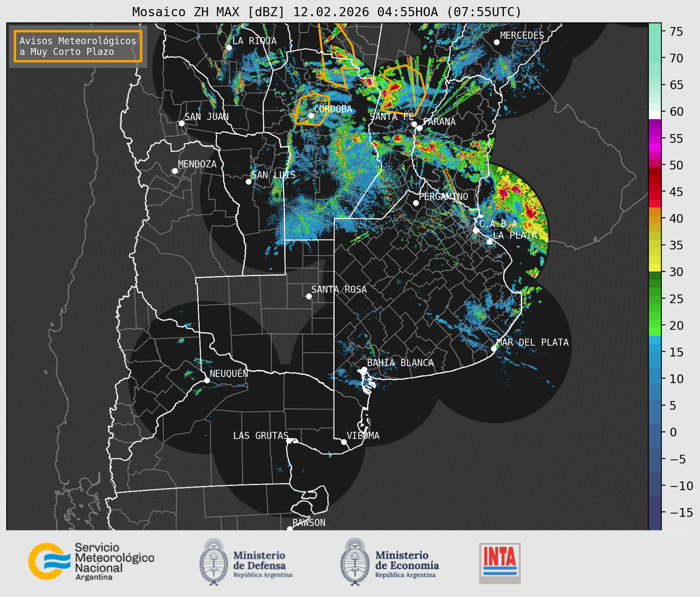This screenshot has width=700, height=597.
Task: Click the RAWSON city marker dot
Action: tap(290, 529)
